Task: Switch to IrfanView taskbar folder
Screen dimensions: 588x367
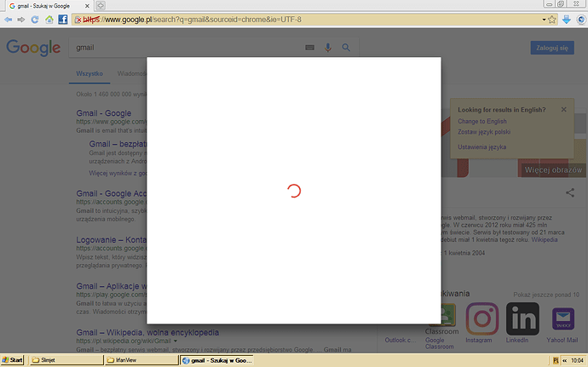Action: pyautogui.click(x=141, y=360)
